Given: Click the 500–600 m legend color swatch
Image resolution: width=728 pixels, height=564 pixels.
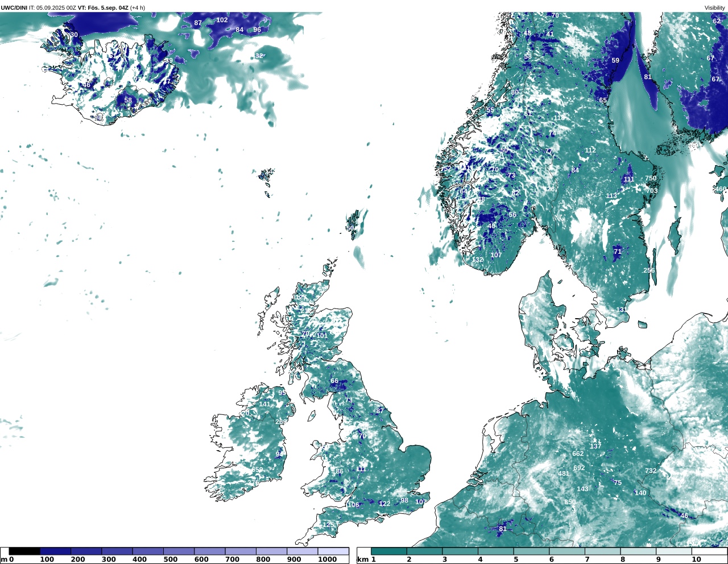Looking at the screenshot, I should 179,551.
